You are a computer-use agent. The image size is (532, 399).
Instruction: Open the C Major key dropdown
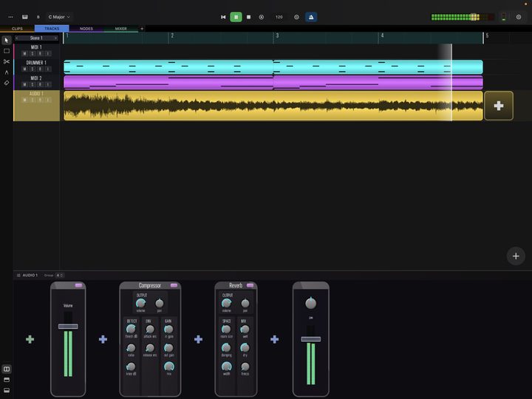coord(59,17)
